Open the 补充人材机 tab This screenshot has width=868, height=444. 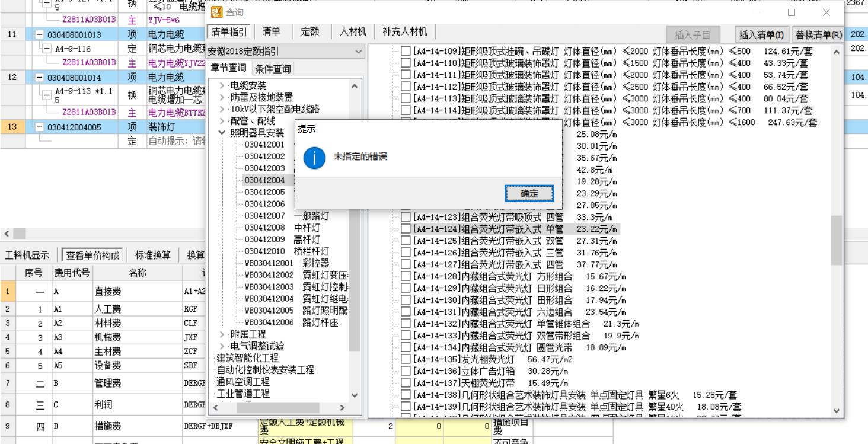(405, 31)
